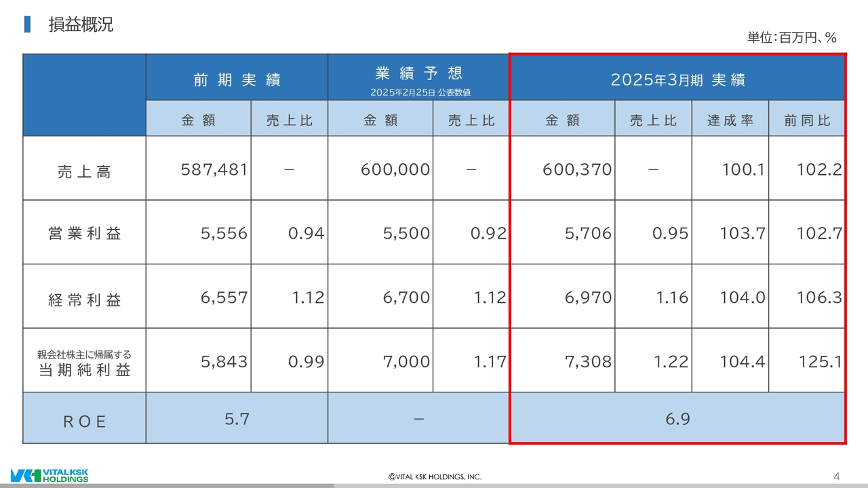Click the 前同比 sub-header
The width and height of the screenshot is (868, 488).
[x=807, y=121]
